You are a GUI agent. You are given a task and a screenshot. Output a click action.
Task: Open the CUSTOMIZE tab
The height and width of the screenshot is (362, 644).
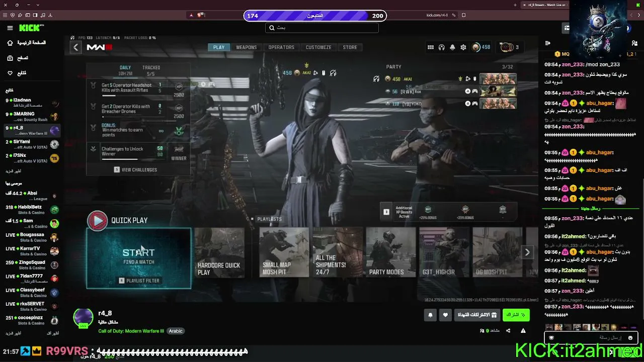(318, 47)
